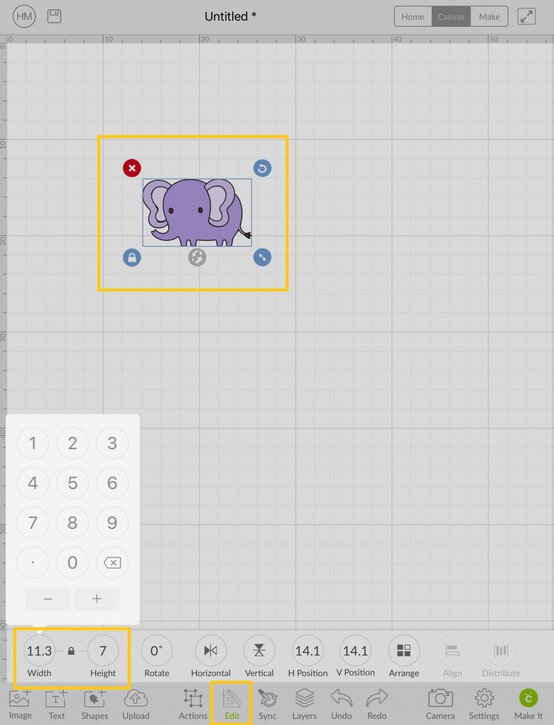Flip the image with Vertical

point(259,651)
